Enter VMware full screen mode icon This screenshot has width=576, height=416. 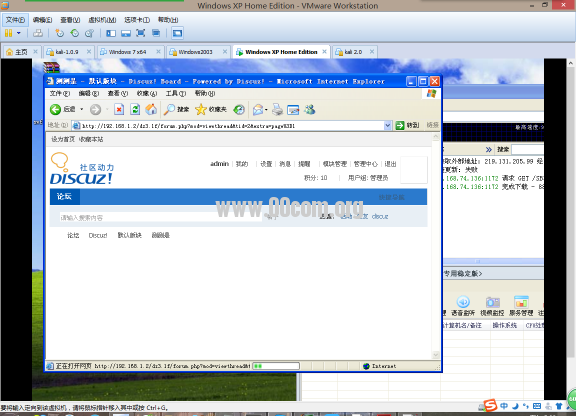point(141,33)
